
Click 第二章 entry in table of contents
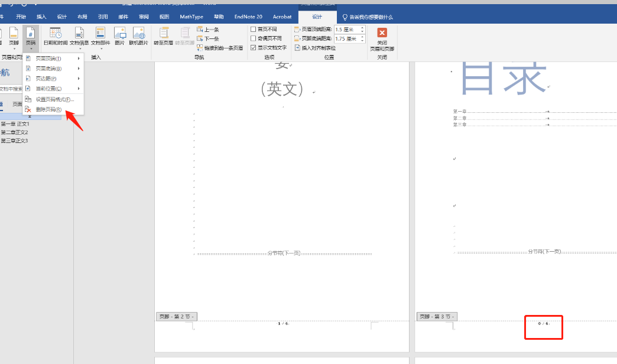pos(460,118)
